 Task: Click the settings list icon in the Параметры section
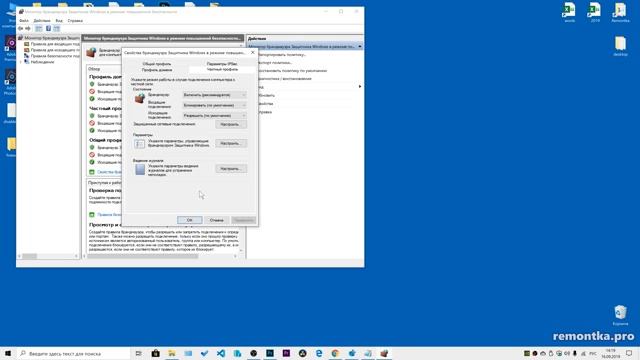click(140, 144)
